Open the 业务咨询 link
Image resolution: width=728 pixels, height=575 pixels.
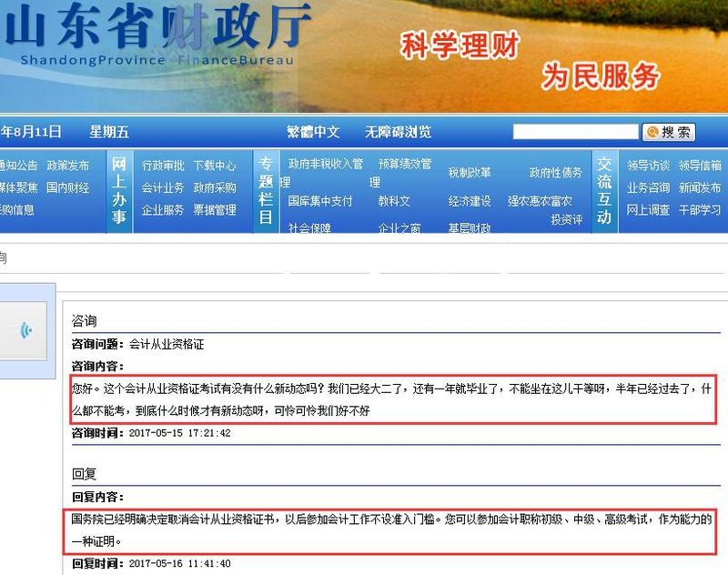(650, 188)
